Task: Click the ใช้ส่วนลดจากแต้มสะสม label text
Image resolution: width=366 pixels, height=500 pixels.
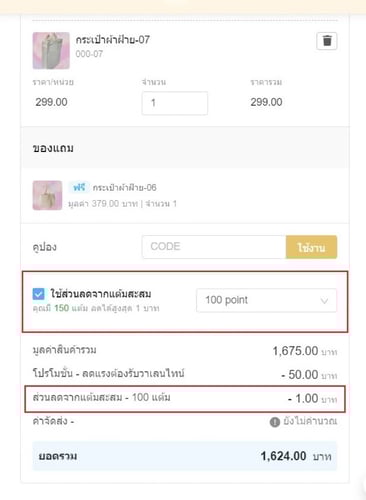Action: point(101,294)
